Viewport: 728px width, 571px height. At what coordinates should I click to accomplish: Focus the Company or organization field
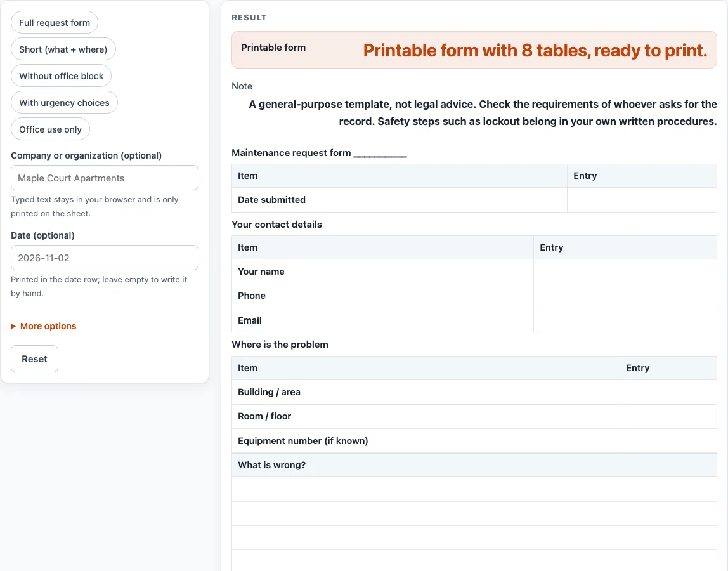(105, 178)
